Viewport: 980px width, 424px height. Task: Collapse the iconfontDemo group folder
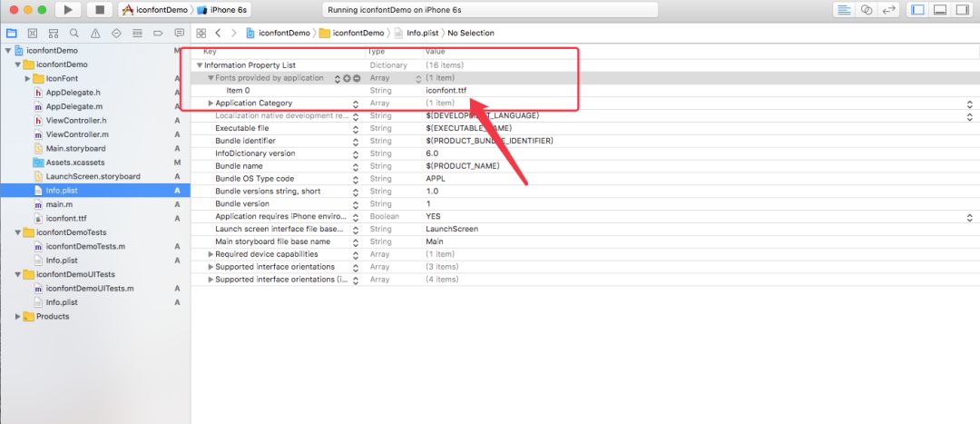[17, 64]
